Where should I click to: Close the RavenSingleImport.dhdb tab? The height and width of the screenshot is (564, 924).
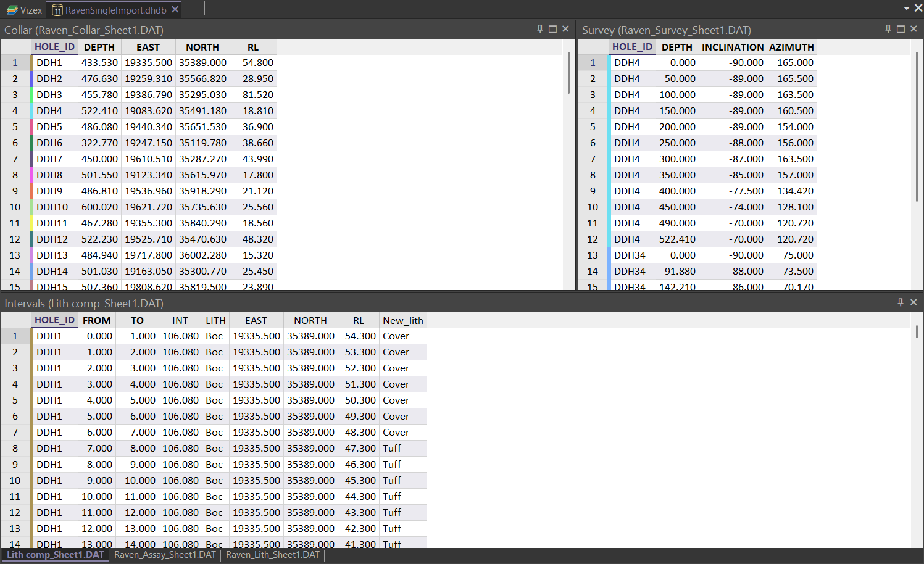[175, 10]
